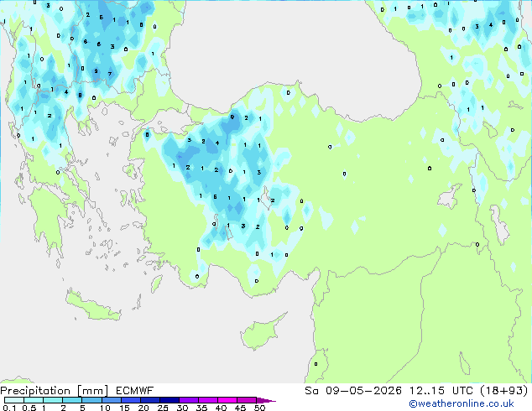The width and height of the screenshot is (532, 411).
Task: Pick the 5–10 mm legend color box
Action: (91, 400)
